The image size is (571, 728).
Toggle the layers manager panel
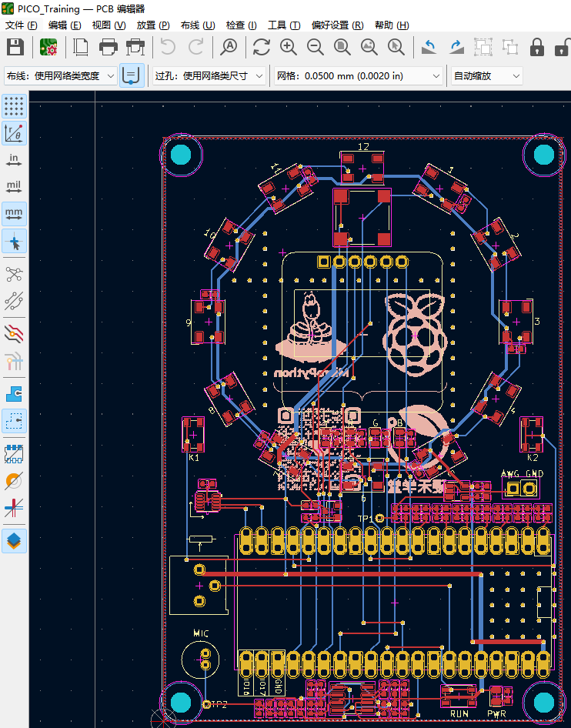tap(14, 540)
